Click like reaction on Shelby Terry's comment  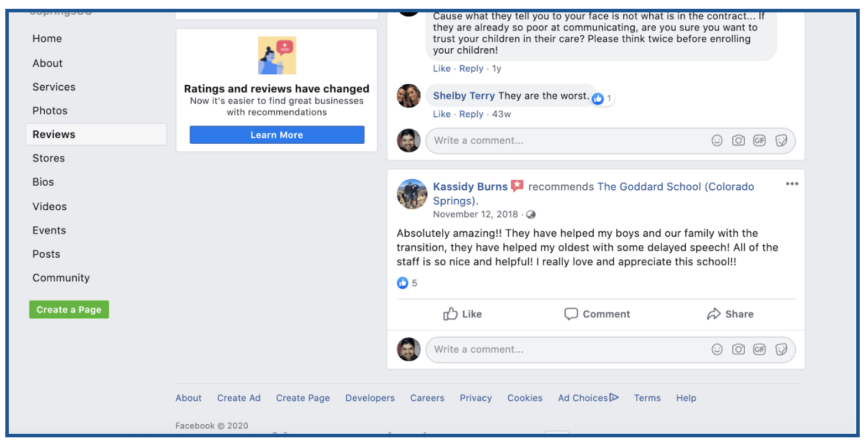tap(602, 98)
